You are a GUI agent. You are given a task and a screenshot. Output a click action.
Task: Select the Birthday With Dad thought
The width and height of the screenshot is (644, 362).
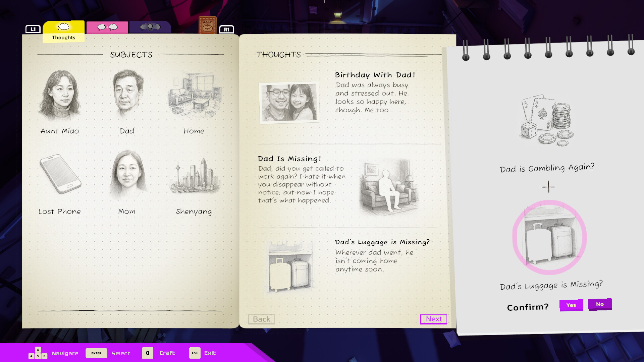pos(349,97)
